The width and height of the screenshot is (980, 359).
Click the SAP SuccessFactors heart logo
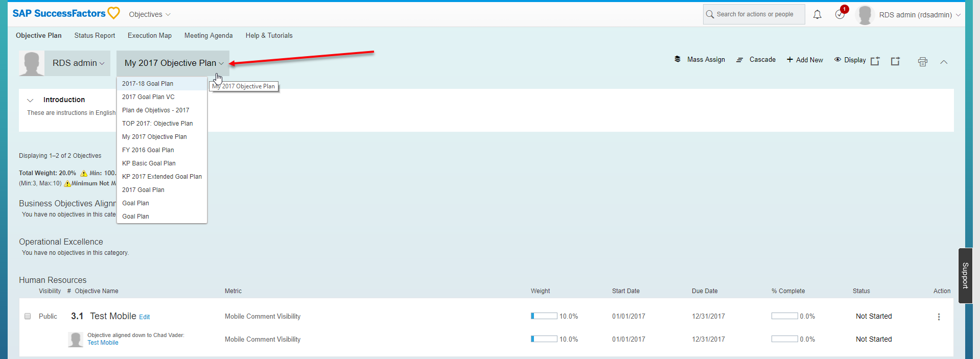click(x=113, y=13)
